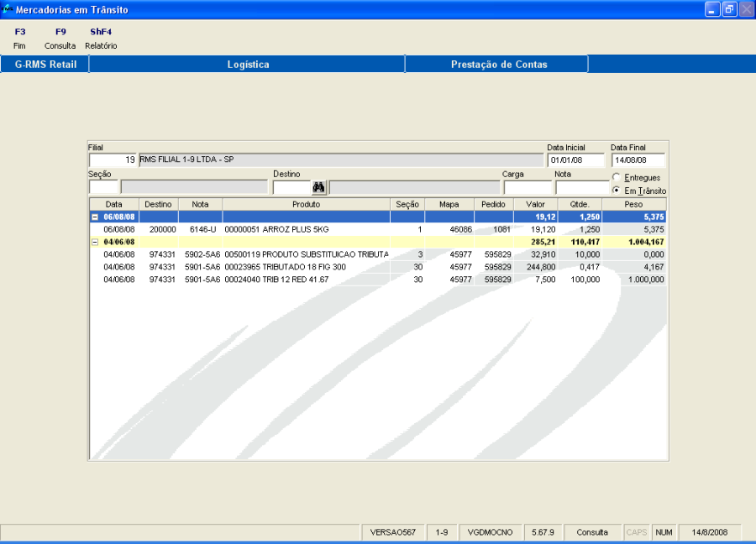
Task: Restore down the Mercadorias em Trânsito window
Action: click(729, 9)
